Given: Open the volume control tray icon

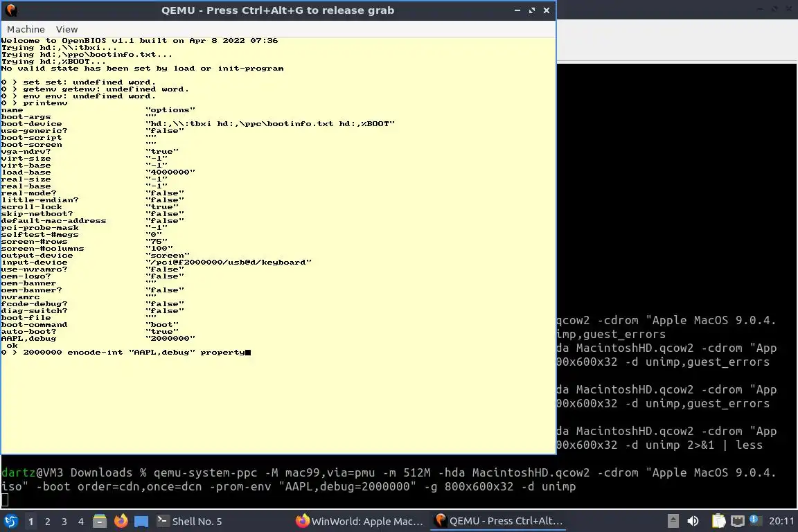Looking at the screenshot, I should pos(693,521).
